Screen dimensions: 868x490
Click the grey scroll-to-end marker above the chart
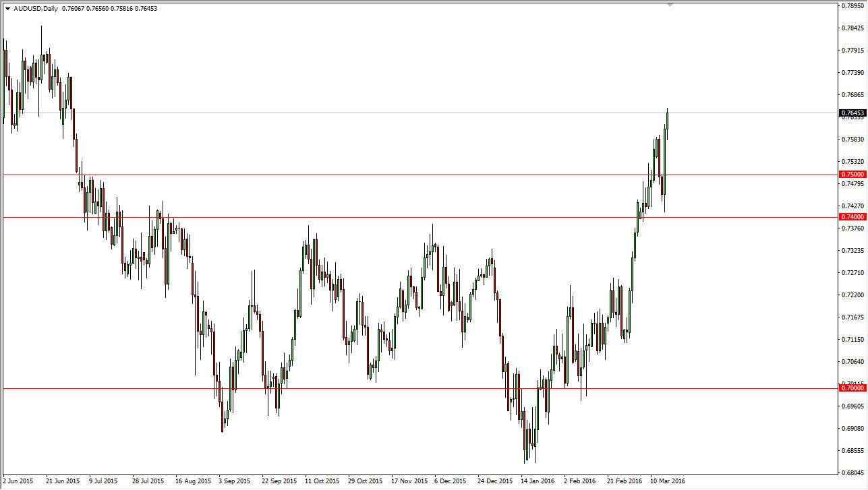click(670, 5)
